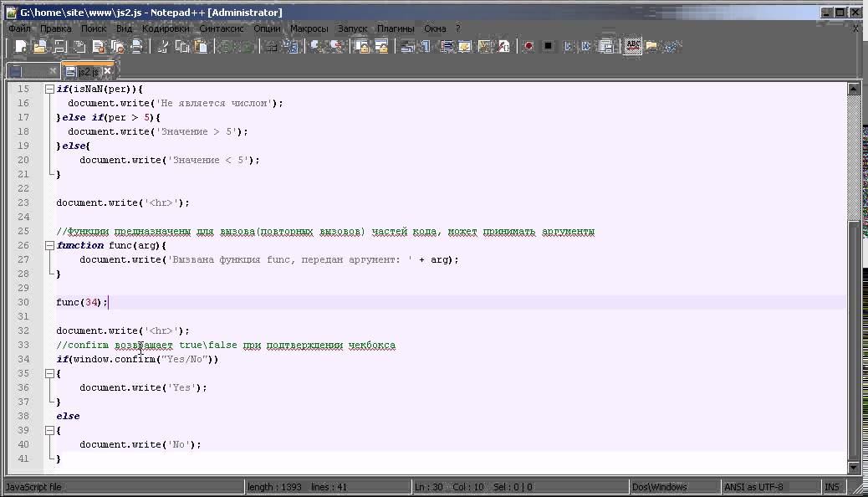Image resolution: width=868 pixels, height=497 pixels.
Task: Start macro recording with red circle icon
Action: tap(528, 47)
